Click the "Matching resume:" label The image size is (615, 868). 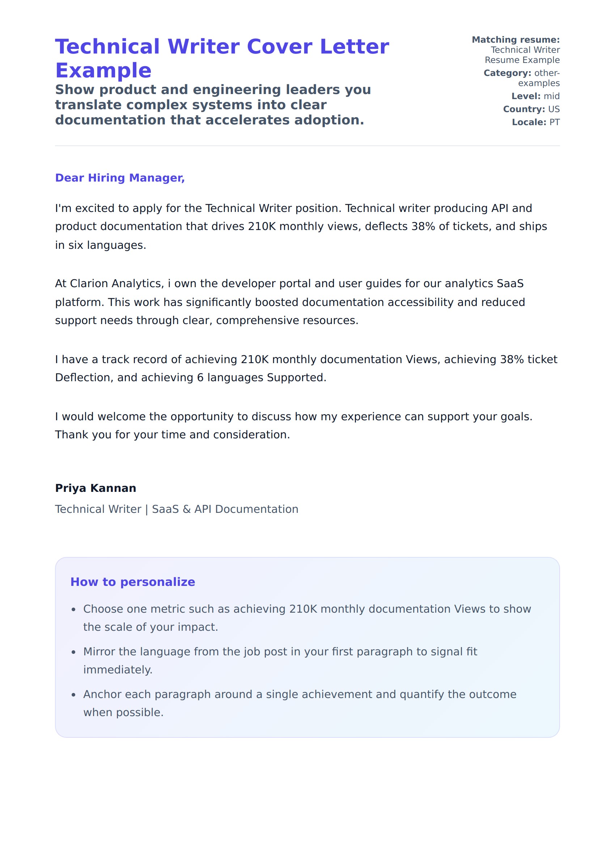coord(516,40)
